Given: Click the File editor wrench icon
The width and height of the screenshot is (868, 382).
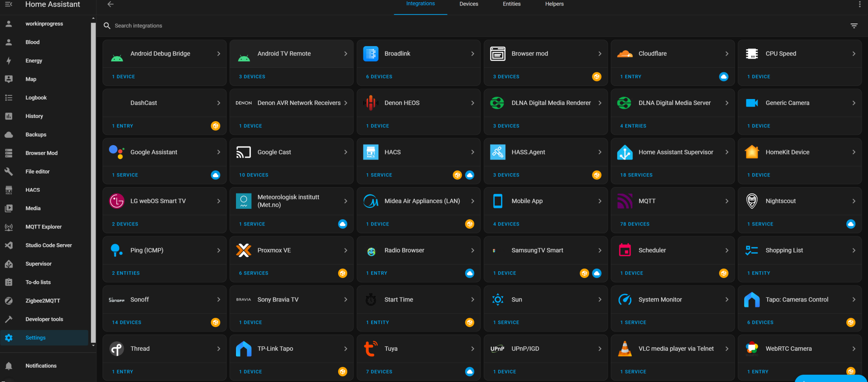Looking at the screenshot, I should 9,172.
